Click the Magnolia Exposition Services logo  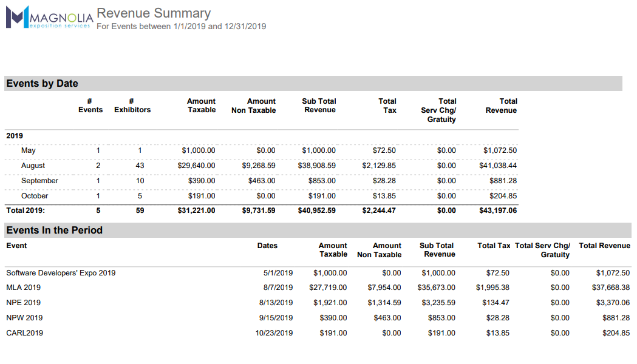pyautogui.click(x=49, y=17)
